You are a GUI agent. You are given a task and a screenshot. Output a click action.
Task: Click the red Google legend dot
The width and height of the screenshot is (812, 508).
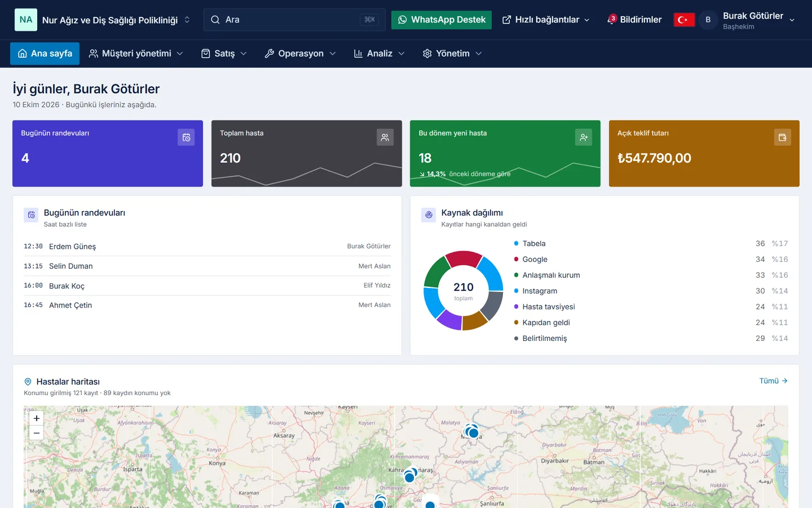[516, 259]
